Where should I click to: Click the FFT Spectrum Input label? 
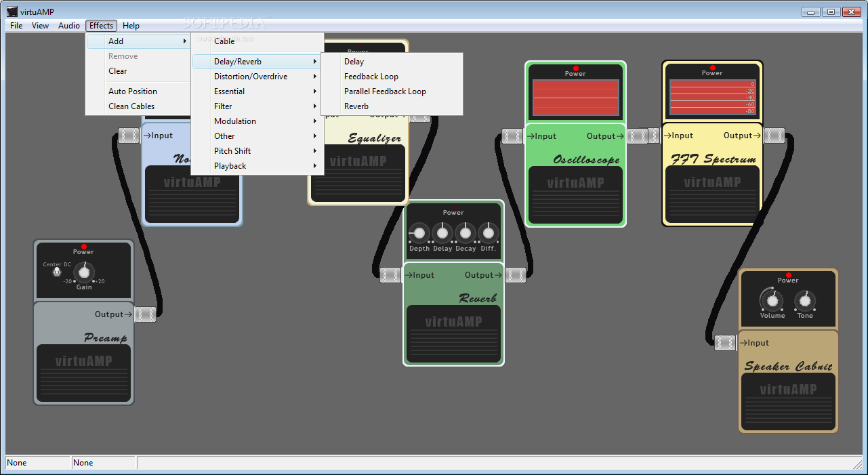click(678, 136)
